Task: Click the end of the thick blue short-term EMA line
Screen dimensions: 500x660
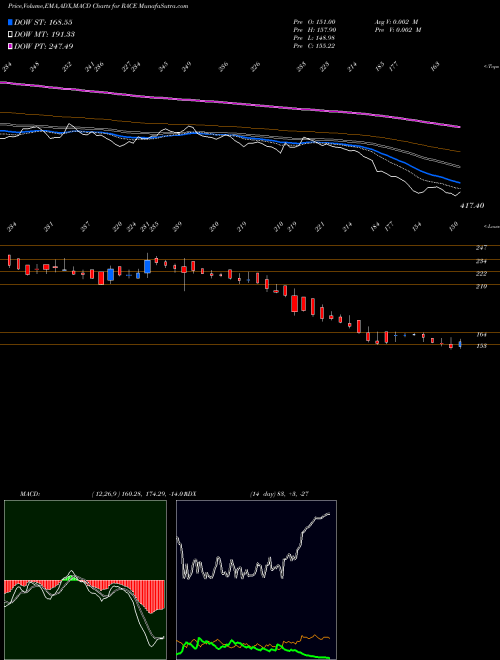Action: 459,182
